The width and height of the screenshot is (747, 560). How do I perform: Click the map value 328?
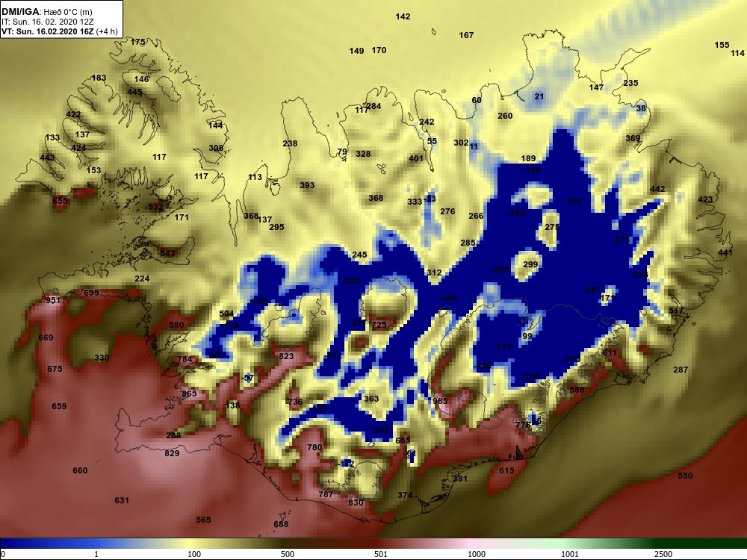click(363, 155)
